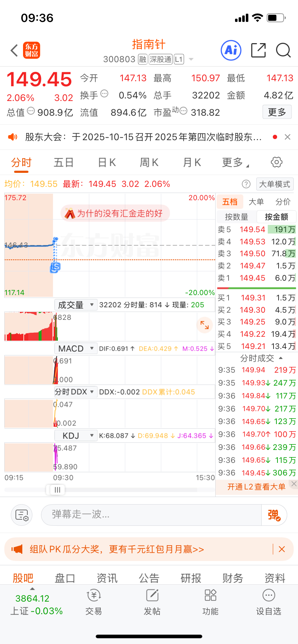Tap the share export icon
The image size is (298, 644).
point(258,50)
